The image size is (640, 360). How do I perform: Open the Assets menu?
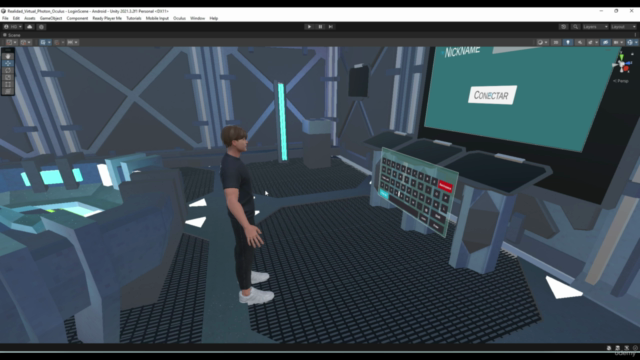click(30, 18)
